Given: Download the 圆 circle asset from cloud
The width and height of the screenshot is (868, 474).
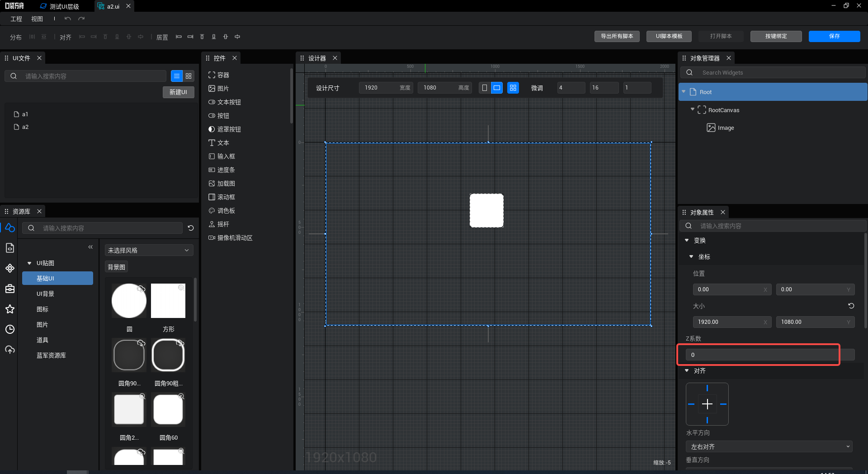Looking at the screenshot, I should tap(141, 288).
